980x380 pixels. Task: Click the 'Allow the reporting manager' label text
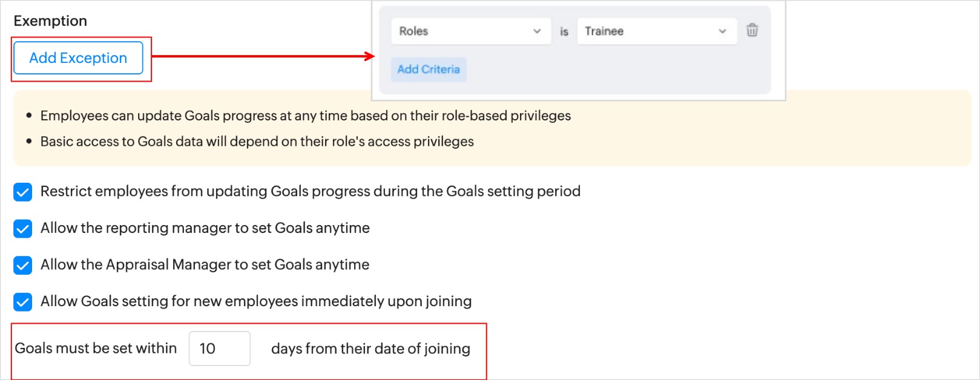pos(205,228)
